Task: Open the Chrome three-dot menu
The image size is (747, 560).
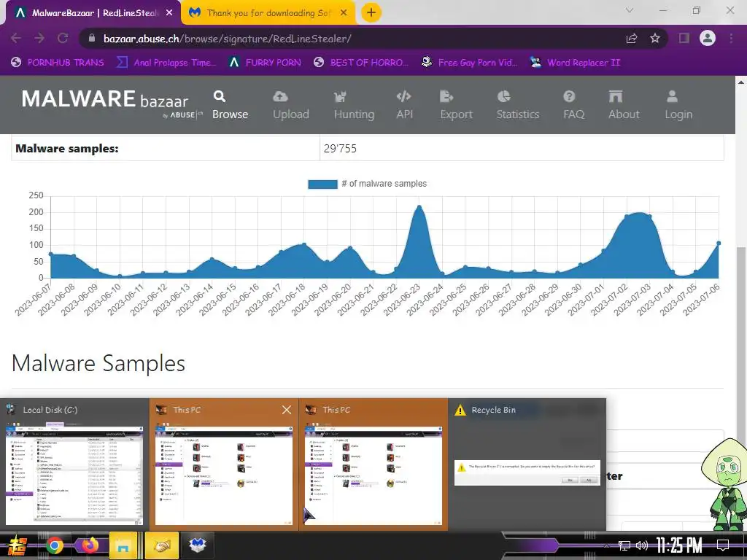Action: point(731,38)
